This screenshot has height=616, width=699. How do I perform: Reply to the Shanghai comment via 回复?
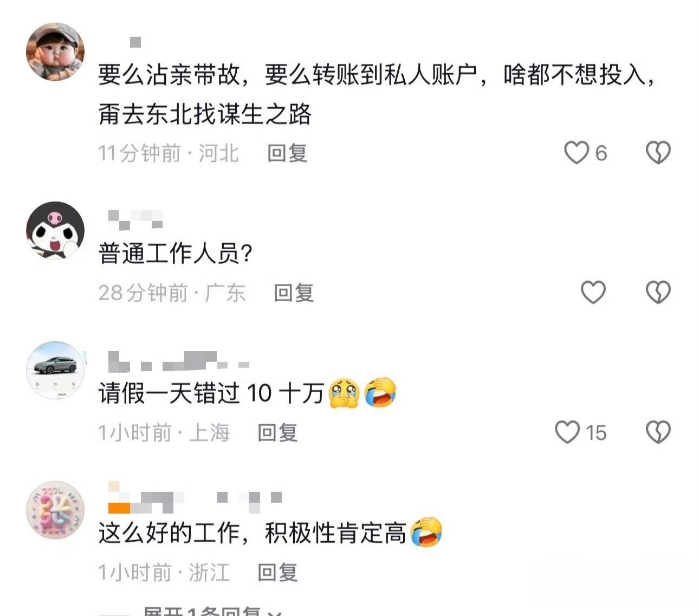click(x=277, y=433)
